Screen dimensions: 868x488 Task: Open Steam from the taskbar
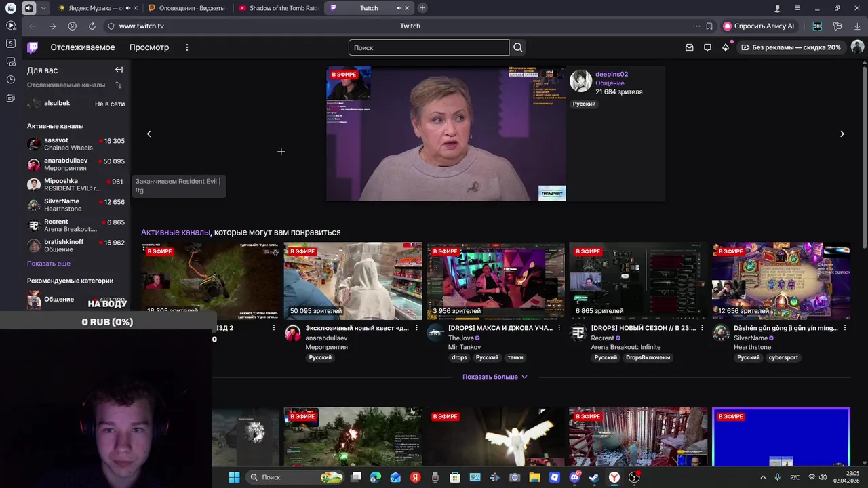pos(594,477)
